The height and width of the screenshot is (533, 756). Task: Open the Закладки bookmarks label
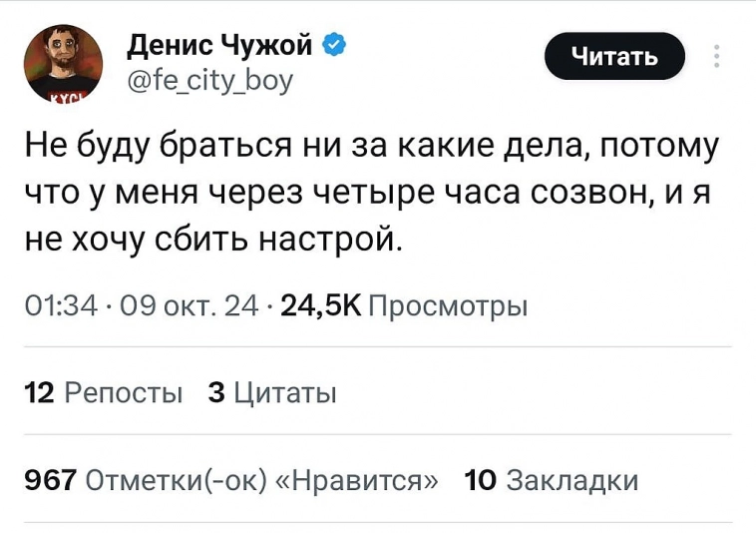pyautogui.click(x=572, y=481)
